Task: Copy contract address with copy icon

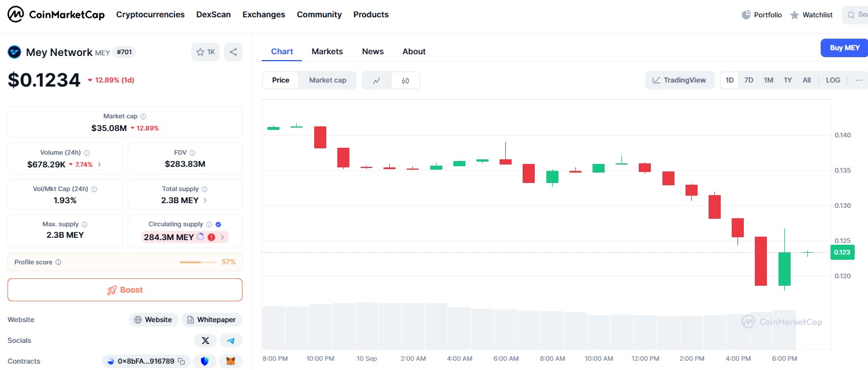Action: pos(181,361)
